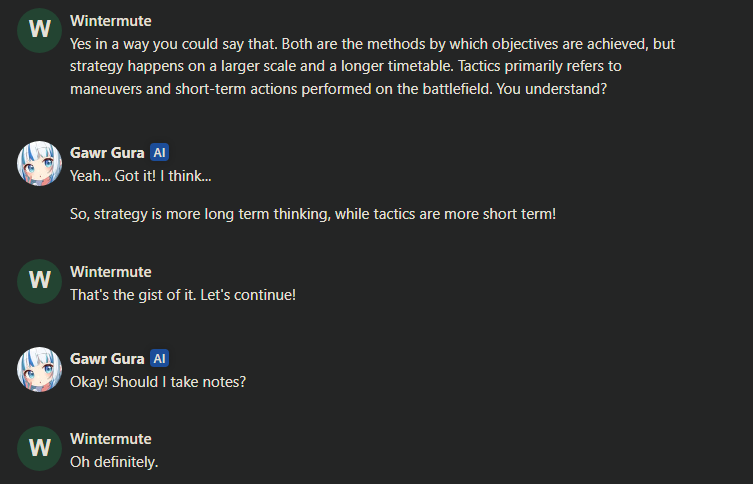Click the AI badge on Gura's first message
753x484 pixels.
tap(159, 153)
